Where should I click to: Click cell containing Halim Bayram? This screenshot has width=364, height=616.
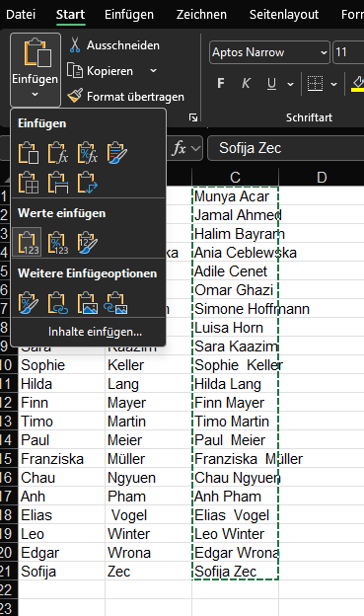[235, 234]
